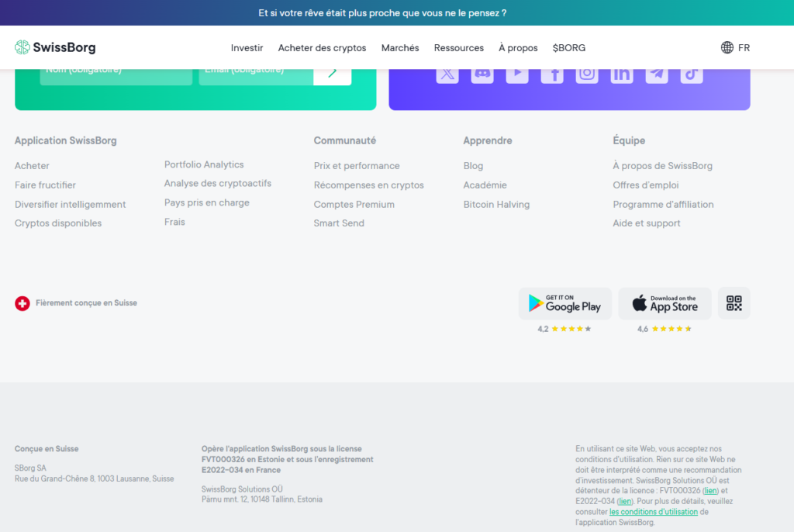
Task: Open the À propos menu
Action: (518, 47)
